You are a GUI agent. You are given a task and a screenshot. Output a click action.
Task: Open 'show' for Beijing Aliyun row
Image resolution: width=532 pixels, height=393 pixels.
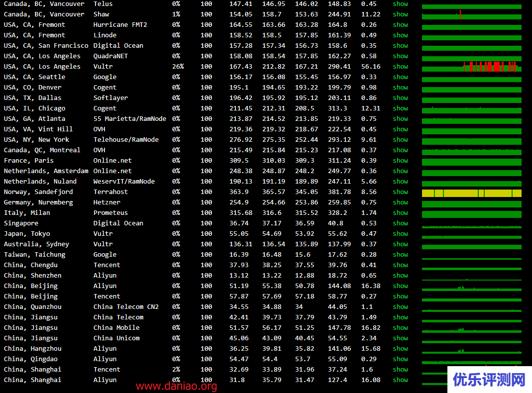pyautogui.click(x=400, y=286)
